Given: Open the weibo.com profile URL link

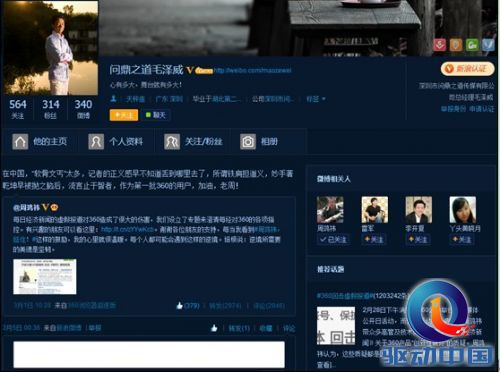Looking at the screenshot, I should click(x=253, y=71).
